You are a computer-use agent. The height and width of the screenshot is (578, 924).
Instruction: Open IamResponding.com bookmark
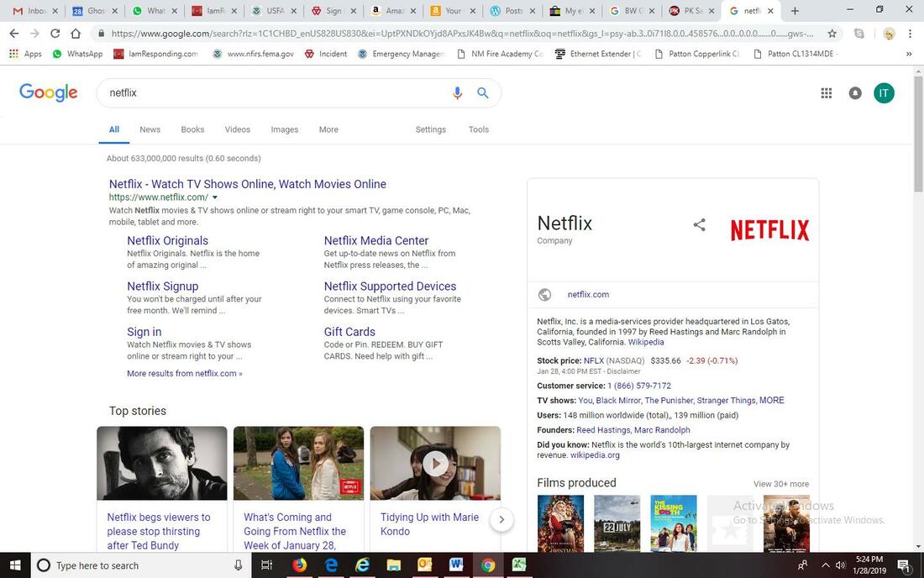[156, 54]
